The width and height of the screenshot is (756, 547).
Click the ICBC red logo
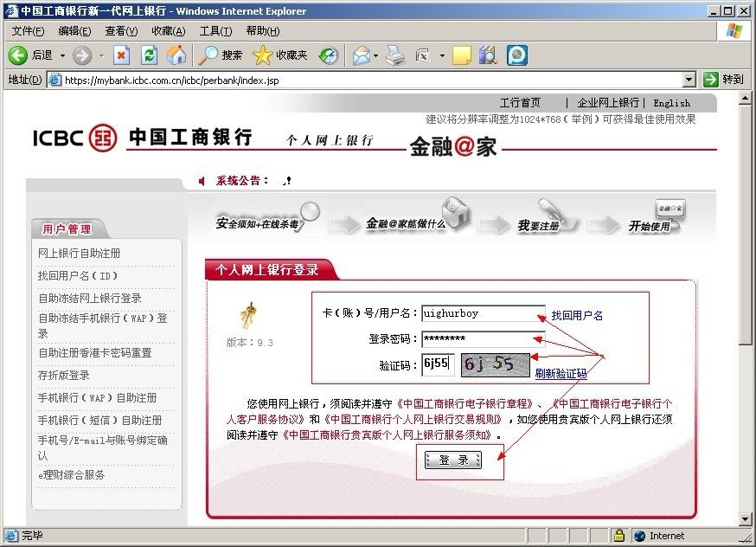[103, 138]
